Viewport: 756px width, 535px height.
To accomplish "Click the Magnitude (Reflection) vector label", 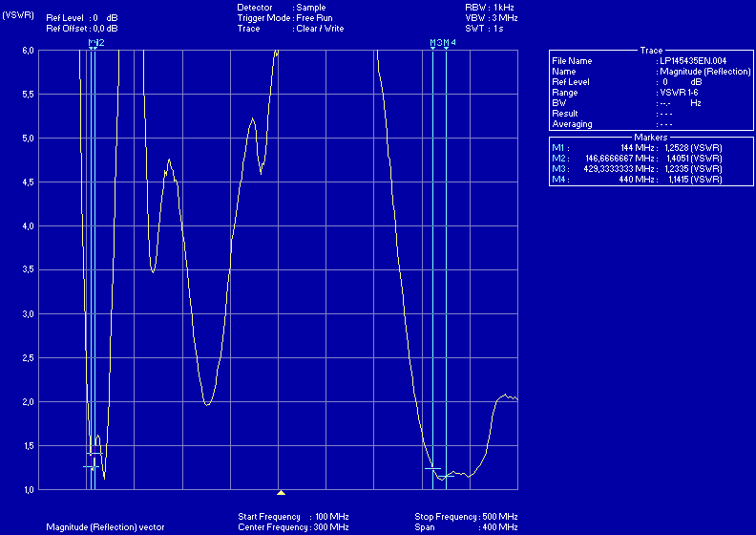I will point(105,527).
